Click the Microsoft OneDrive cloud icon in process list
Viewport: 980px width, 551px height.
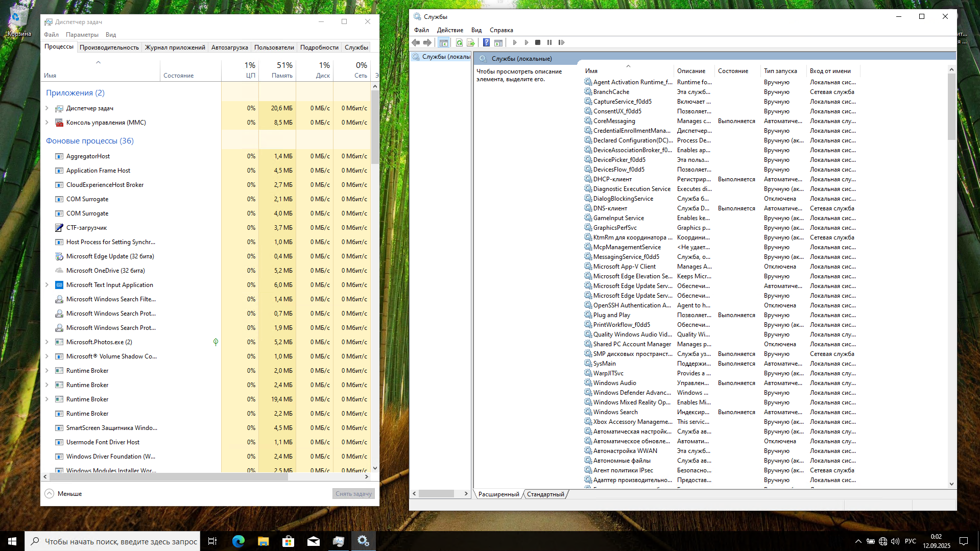pyautogui.click(x=59, y=271)
